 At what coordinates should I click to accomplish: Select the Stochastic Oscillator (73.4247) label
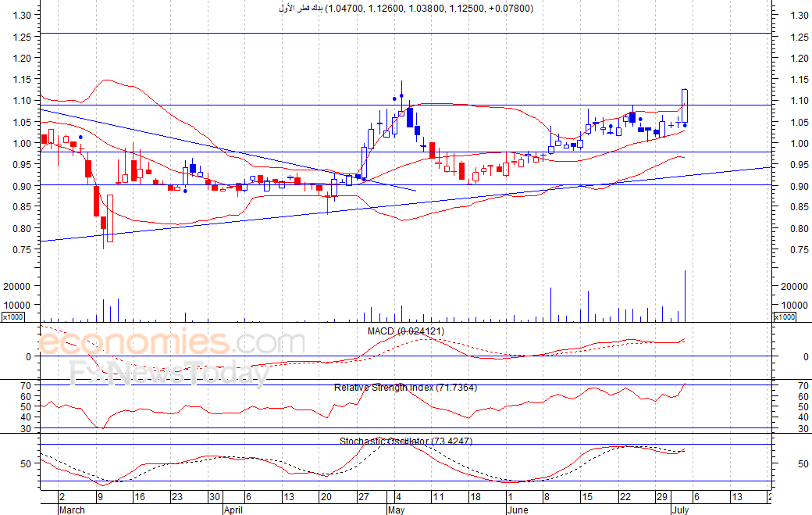click(405, 441)
